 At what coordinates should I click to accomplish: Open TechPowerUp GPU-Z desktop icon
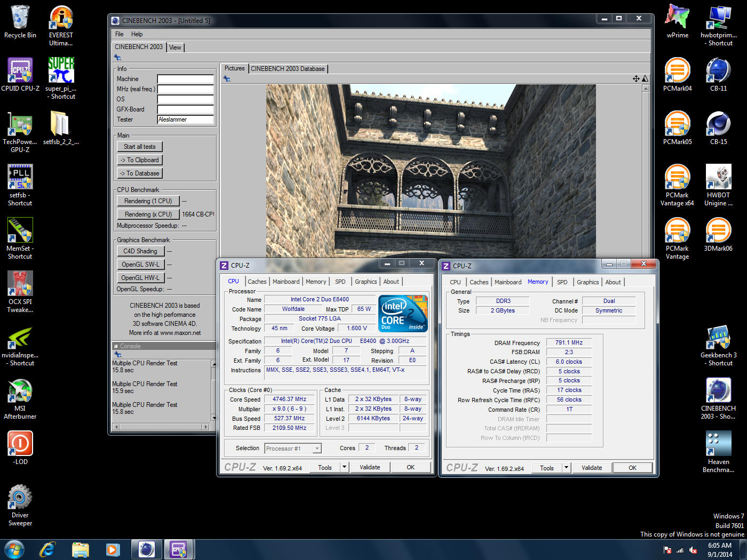pos(20,132)
